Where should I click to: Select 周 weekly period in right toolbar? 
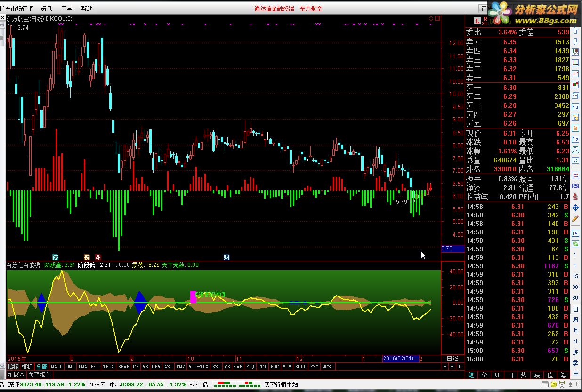click(575, 320)
